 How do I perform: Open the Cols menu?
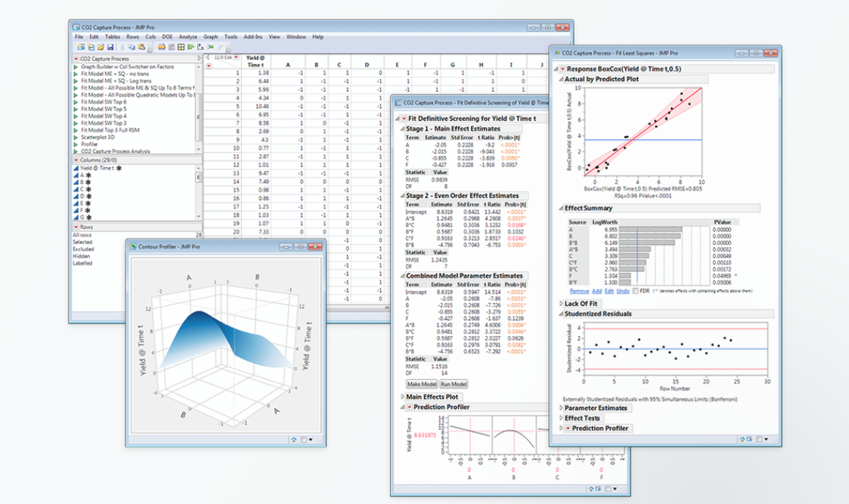(x=150, y=36)
